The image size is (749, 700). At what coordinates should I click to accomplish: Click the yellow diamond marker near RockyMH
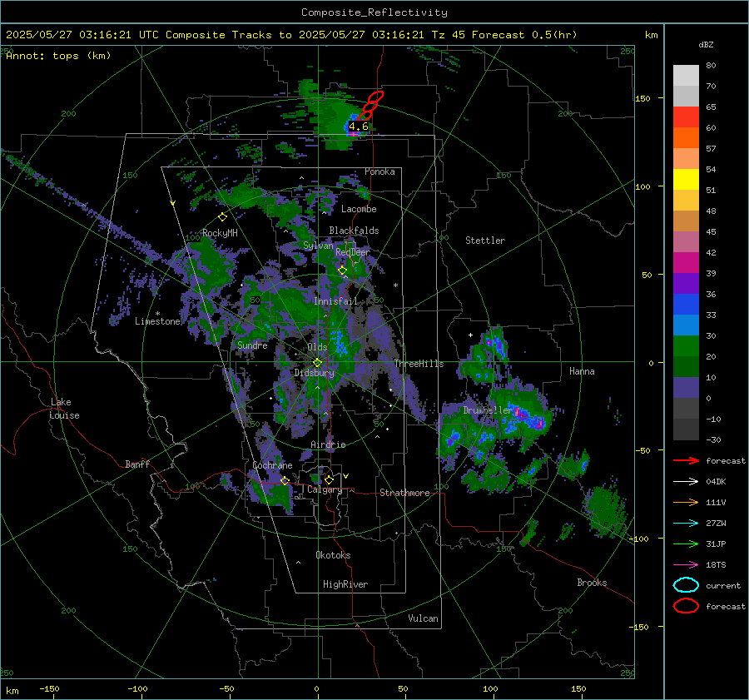click(x=222, y=217)
